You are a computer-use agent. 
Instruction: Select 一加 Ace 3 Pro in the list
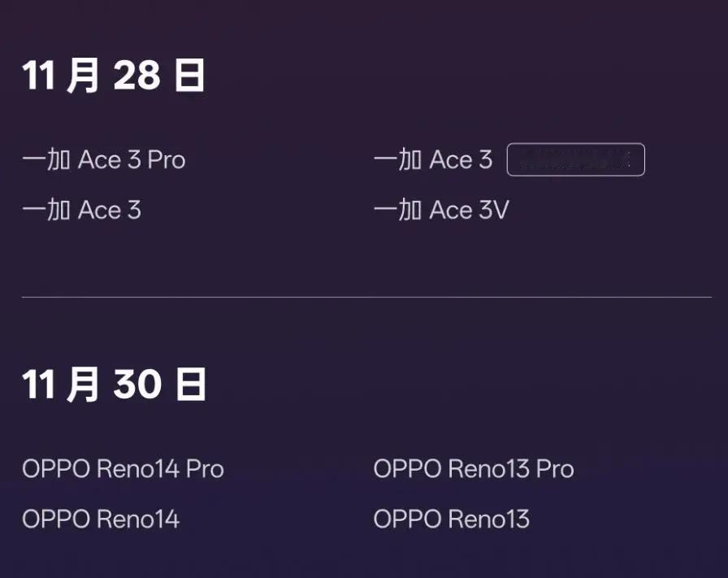coord(104,160)
